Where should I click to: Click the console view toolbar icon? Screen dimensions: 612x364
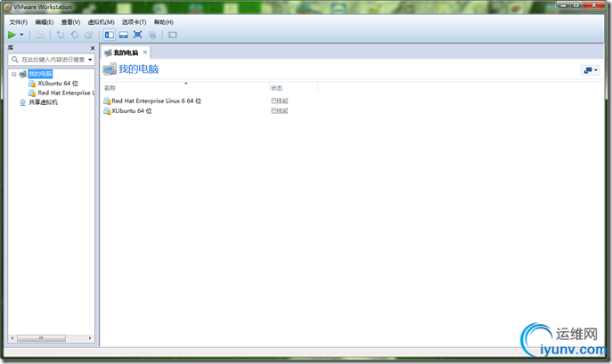(172, 35)
